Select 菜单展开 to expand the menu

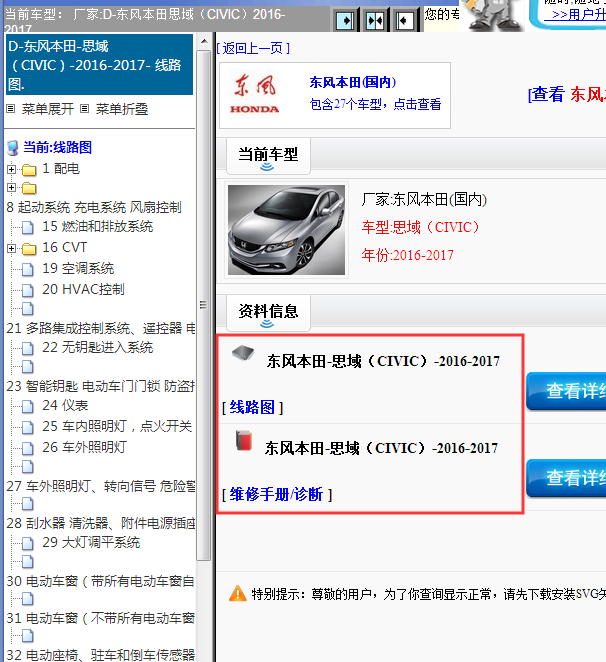click(48, 109)
